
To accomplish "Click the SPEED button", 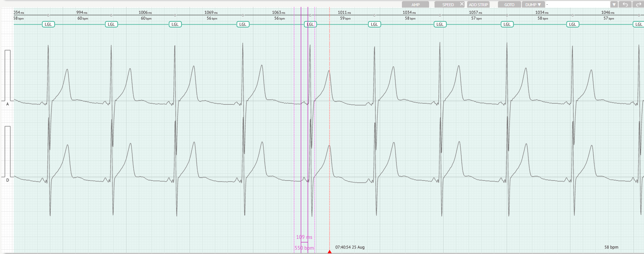I will point(448,4).
